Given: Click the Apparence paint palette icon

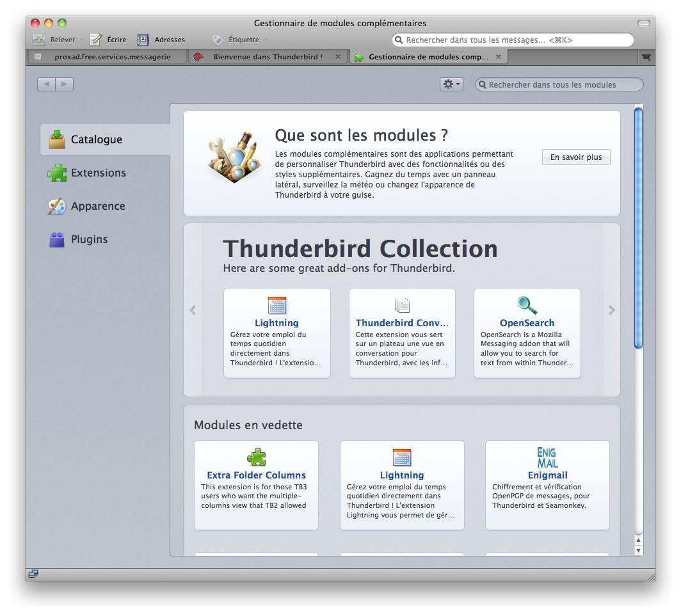Looking at the screenshot, I should (57, 206).
